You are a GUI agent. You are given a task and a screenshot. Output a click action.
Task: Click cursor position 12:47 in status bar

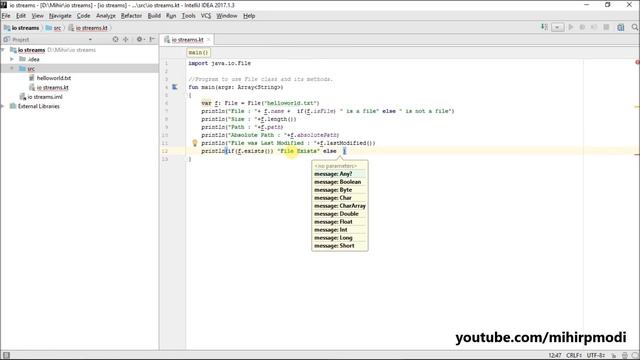(554, 356)
